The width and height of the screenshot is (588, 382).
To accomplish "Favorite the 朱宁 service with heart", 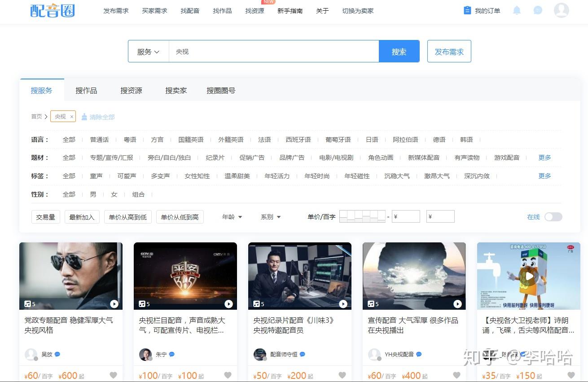I will tap(228, 375).
